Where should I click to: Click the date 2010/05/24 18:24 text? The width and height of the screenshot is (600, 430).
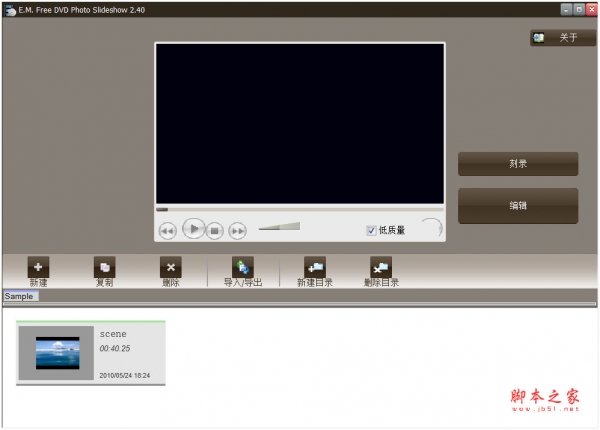coord(125,375)
